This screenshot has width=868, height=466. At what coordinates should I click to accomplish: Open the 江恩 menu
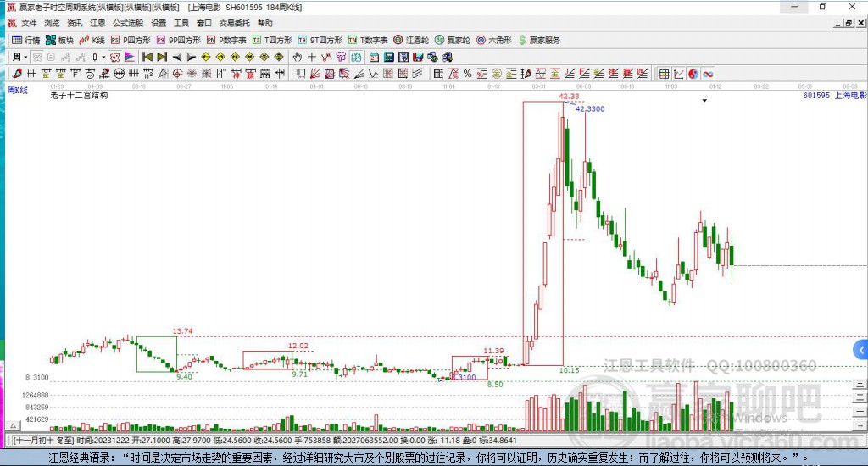[x=97, y=23]
